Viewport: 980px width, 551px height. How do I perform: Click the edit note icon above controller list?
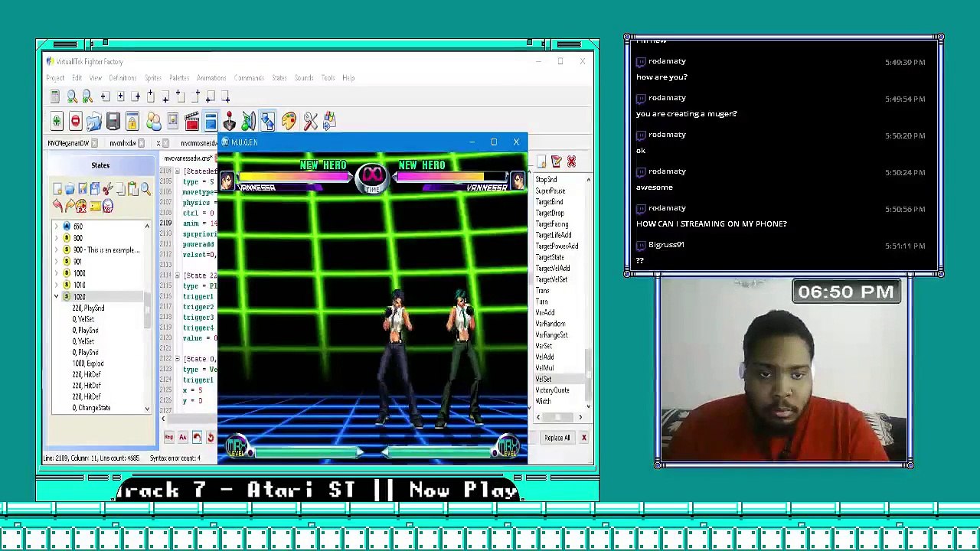[x=557, y=161]
